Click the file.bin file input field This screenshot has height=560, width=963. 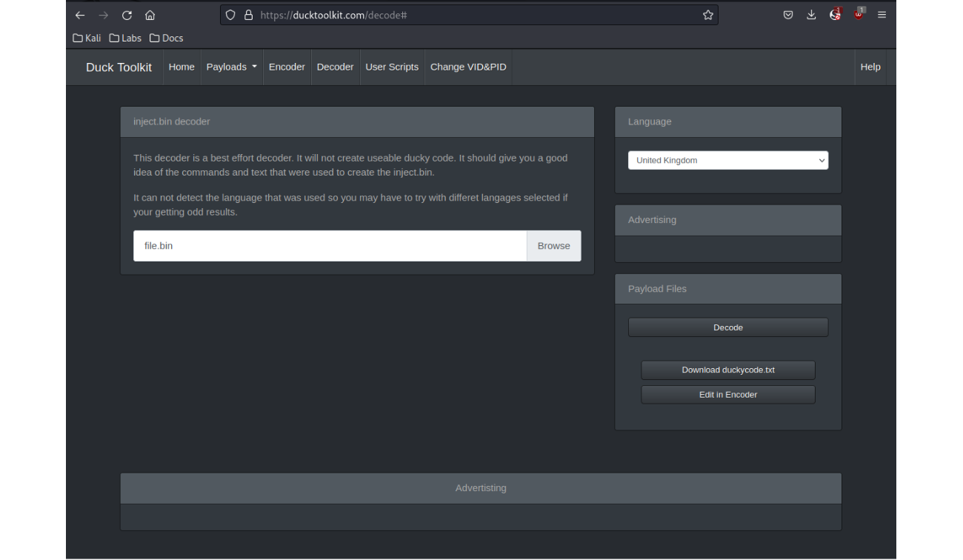click(330, 246)
